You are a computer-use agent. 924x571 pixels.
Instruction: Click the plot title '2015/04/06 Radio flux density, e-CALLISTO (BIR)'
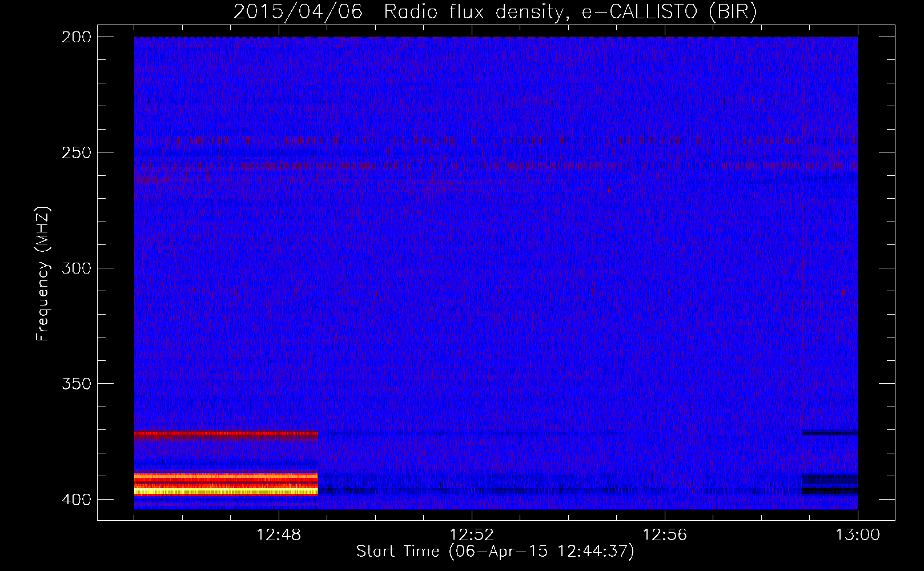(495, 11)
